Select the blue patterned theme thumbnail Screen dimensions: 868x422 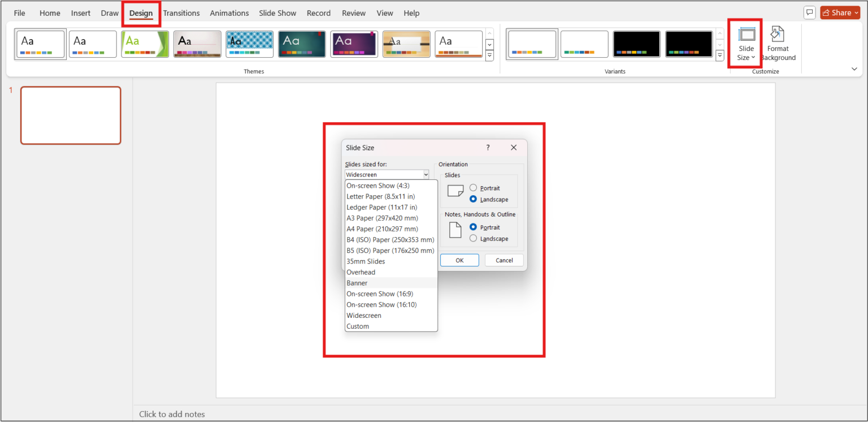249,44
